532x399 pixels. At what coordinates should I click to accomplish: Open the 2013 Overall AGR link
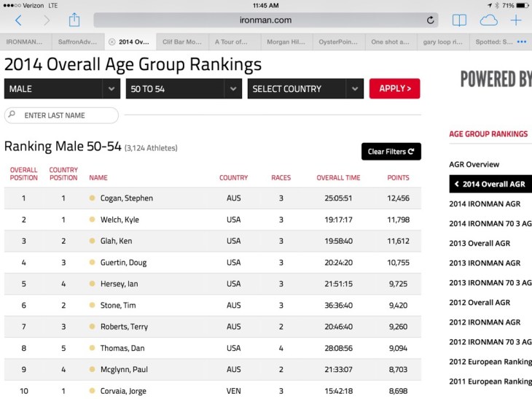click(479, 244)
